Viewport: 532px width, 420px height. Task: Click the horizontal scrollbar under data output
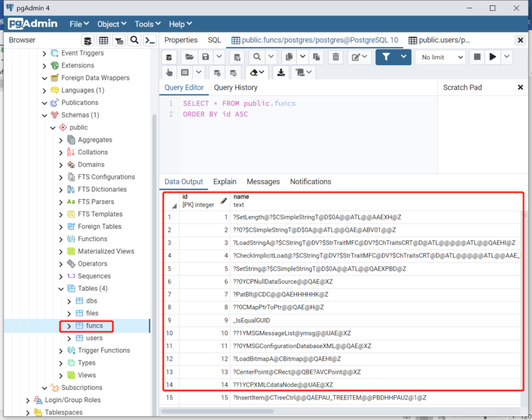(x=218, y=411)
